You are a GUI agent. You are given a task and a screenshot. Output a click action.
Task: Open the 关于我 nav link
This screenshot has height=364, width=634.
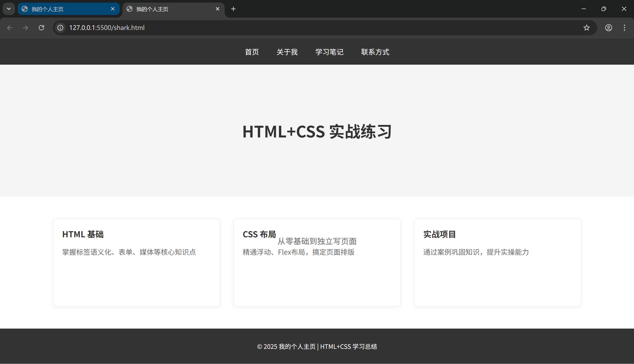pos(287,52)
